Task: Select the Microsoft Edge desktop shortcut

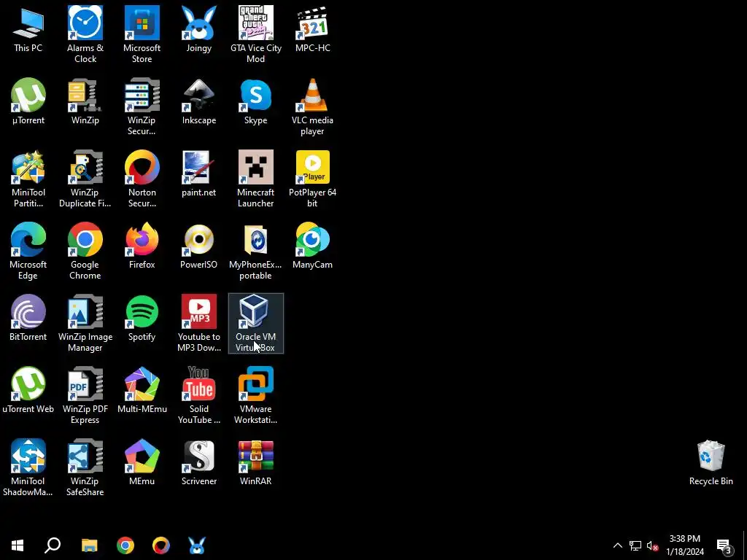Action: [x=28, y=251]
